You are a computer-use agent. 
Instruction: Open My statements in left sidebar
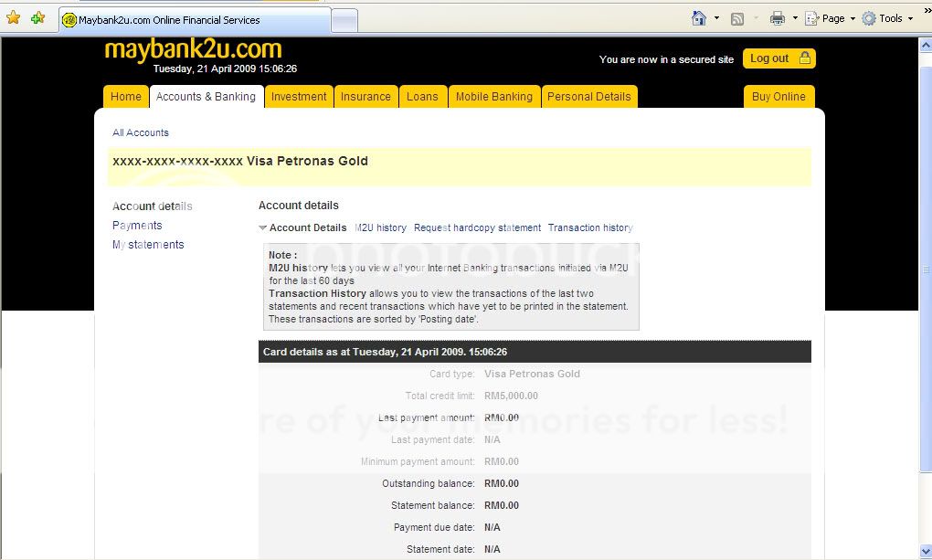point(148,245)
